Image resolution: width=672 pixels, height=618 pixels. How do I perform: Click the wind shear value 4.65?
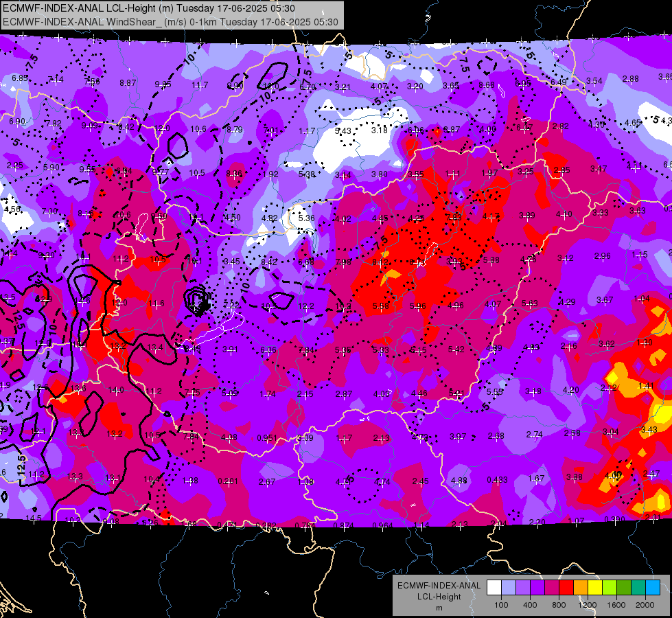(633, 123)
